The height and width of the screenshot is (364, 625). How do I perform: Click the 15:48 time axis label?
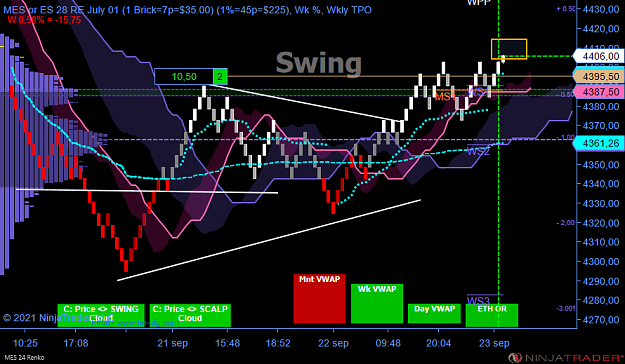[228, 343]
